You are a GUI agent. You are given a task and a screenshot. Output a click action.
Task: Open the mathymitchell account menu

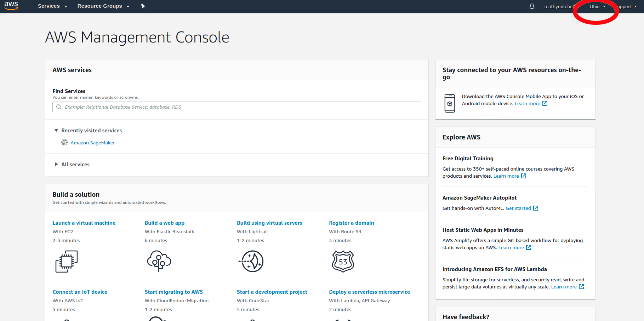(559, 6)
